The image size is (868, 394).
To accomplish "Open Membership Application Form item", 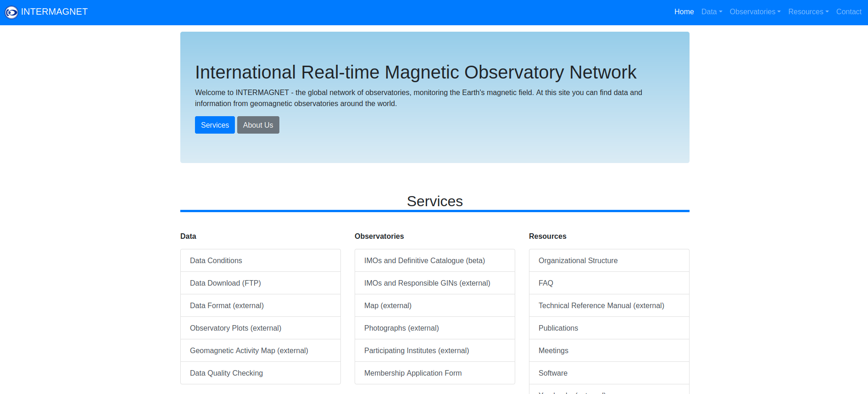I will (435, 373).
